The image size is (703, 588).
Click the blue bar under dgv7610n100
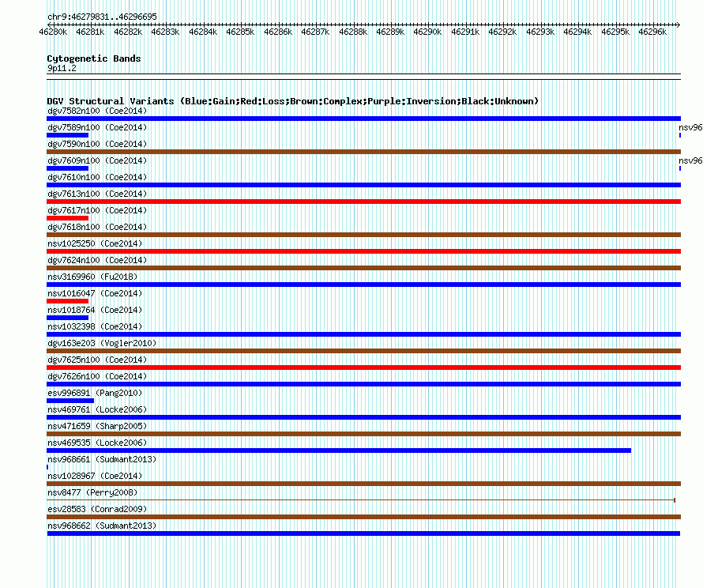(363, 185)
